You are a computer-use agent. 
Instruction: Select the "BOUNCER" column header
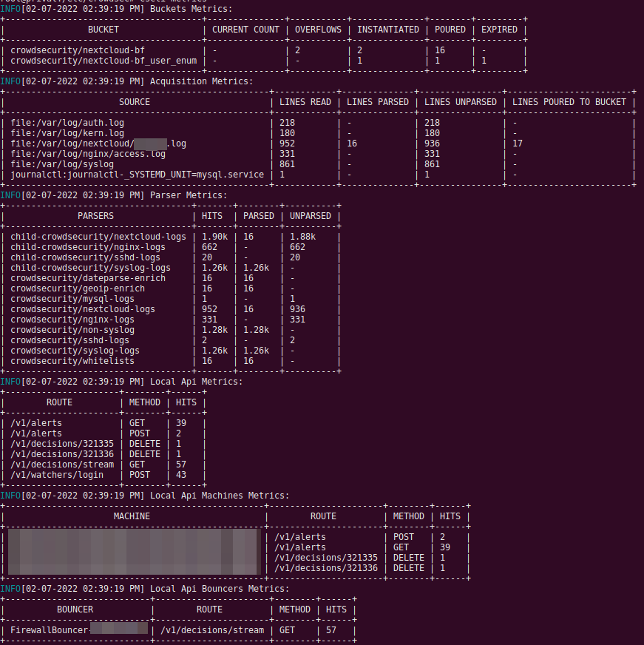[75, 609]
